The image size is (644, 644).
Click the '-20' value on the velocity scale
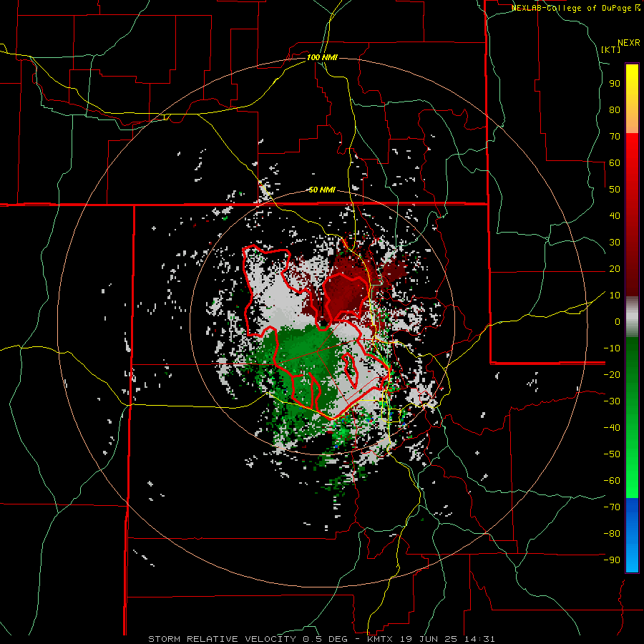tap(612, 374)
